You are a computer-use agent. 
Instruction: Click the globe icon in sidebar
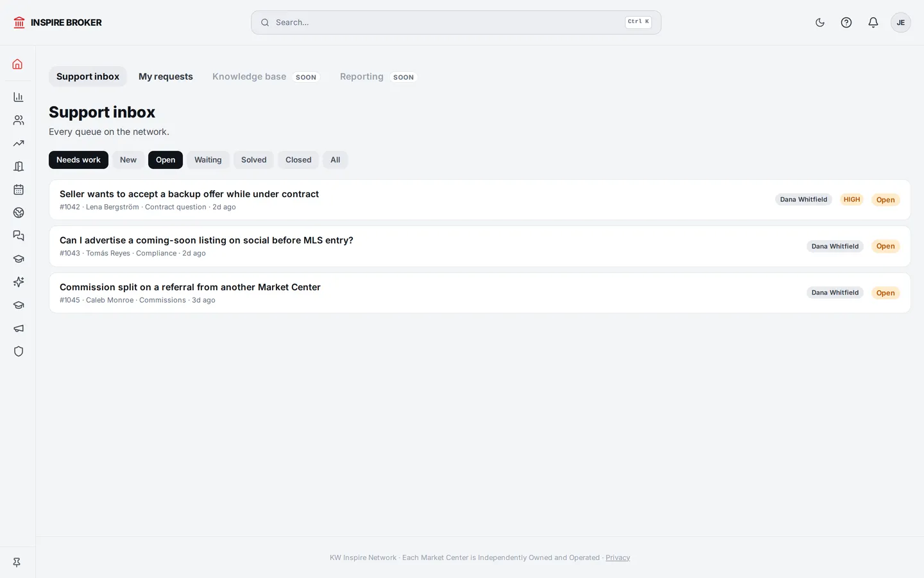click(19, 213)
